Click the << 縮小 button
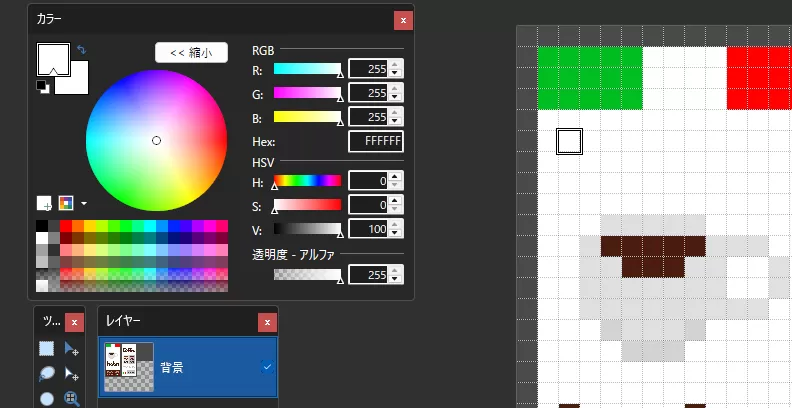Viewport: 792px width, 408px height. (x=191, y=53)
